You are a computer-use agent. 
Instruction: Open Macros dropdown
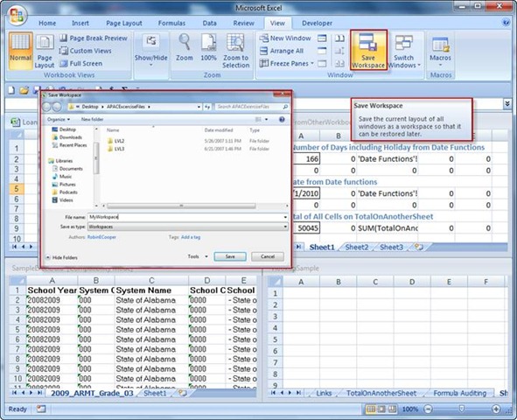pyautogui.click(x=440, y=51)
